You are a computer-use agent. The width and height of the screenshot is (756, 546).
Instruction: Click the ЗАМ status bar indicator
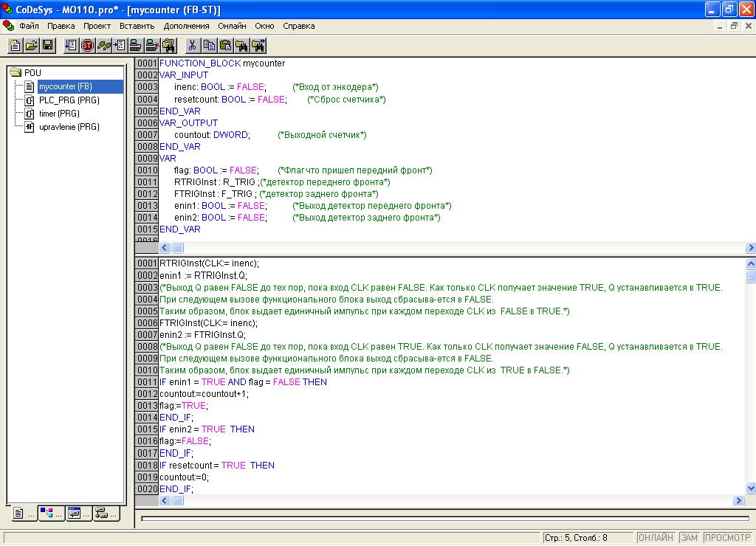click(x=690, y=537)
